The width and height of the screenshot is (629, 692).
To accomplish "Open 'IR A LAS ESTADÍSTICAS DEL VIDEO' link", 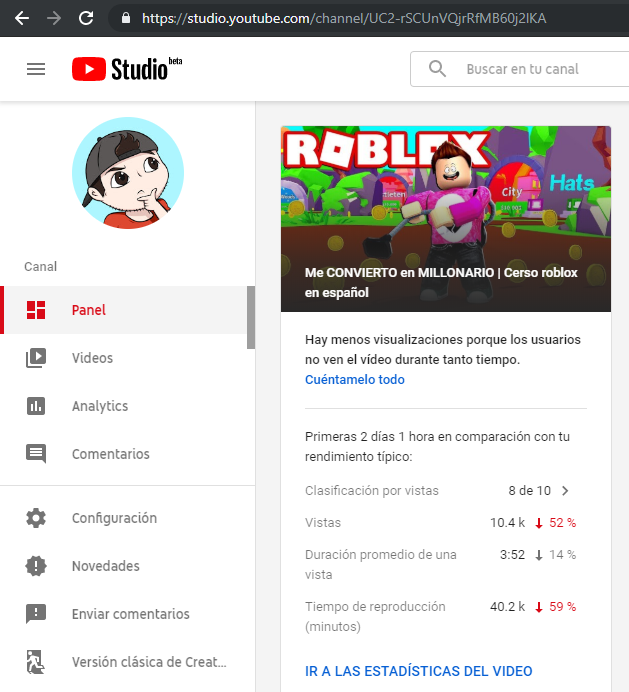I will pos(418,671).
